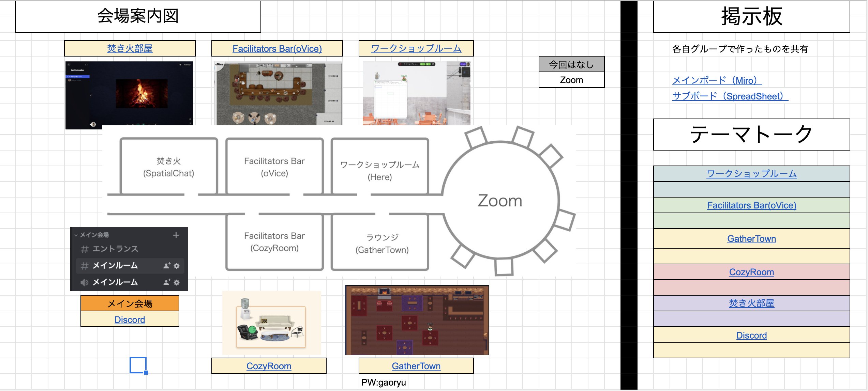The image size is (868, 391).
Task: Click the empty pink cell under CozyRoom
Action: pos(751,287)
